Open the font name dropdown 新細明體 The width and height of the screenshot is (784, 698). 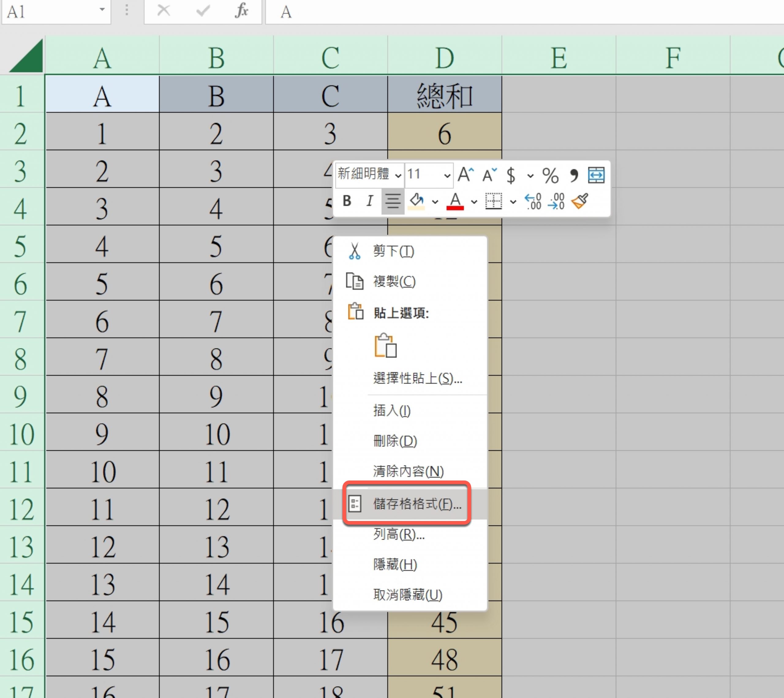click(398, 176)
